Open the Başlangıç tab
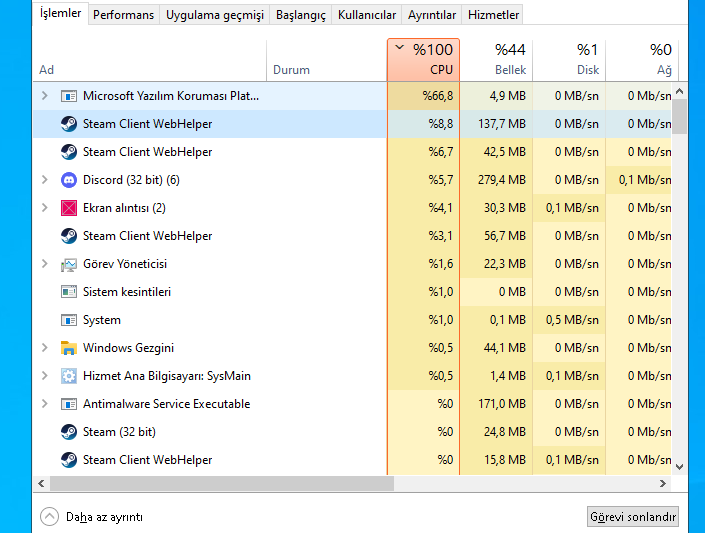This screenshot has width=705, height=533. (300, 15)
